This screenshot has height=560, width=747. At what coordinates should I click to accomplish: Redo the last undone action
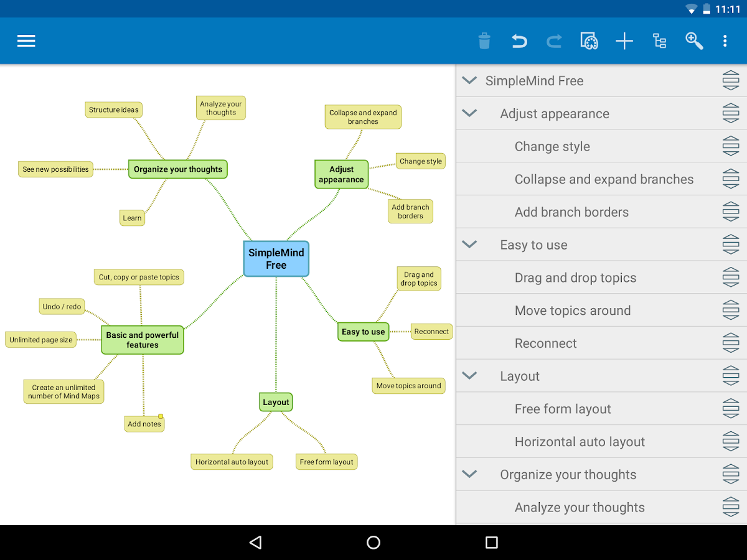(x=554, y=41)
